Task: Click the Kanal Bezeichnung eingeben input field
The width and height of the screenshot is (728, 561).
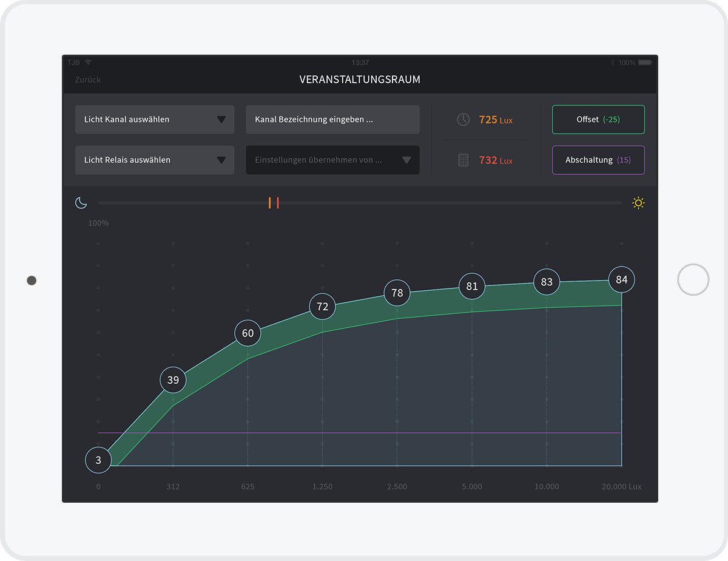Action: tap(332, 120)
